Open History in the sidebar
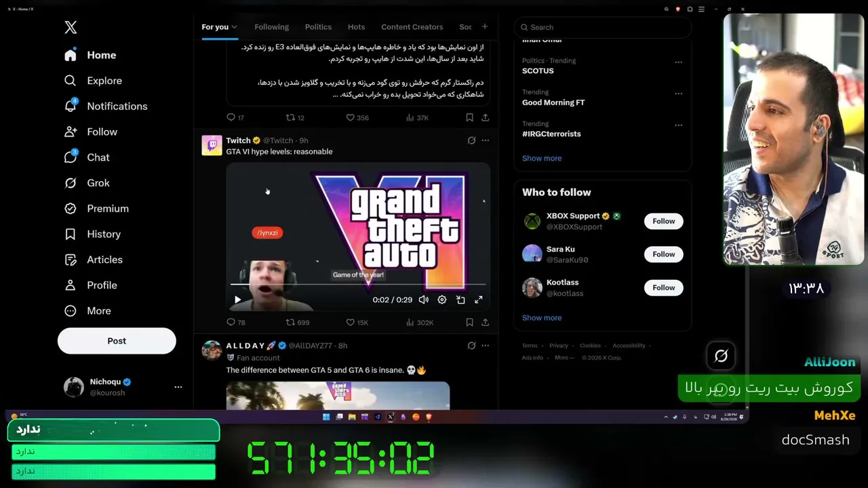This screenshot has height=488, width=868. [92, 234]
